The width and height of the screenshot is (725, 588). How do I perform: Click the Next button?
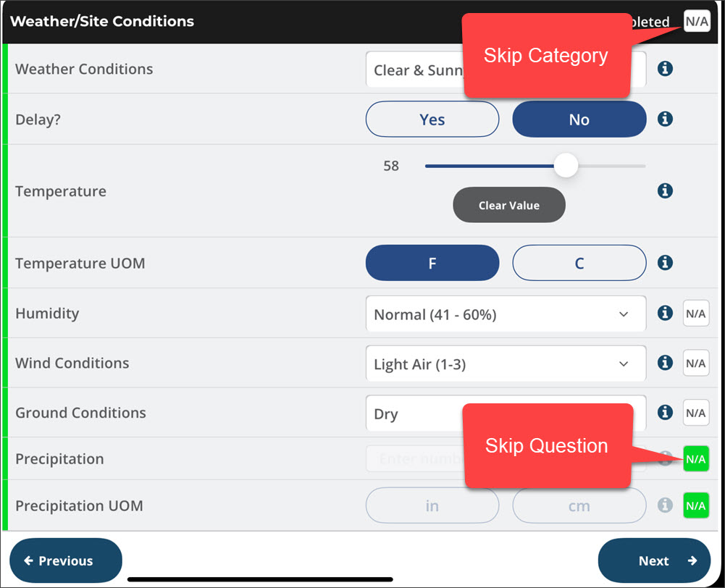point(654,560)
